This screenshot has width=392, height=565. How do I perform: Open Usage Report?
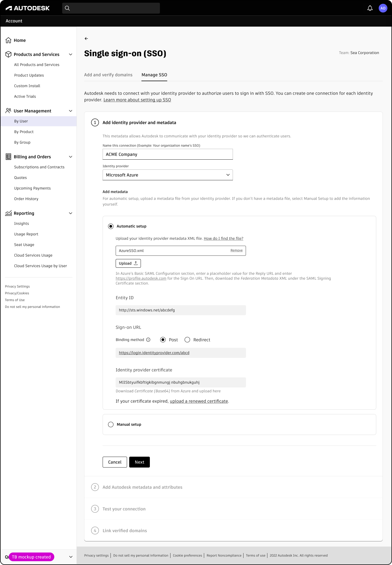26,234
